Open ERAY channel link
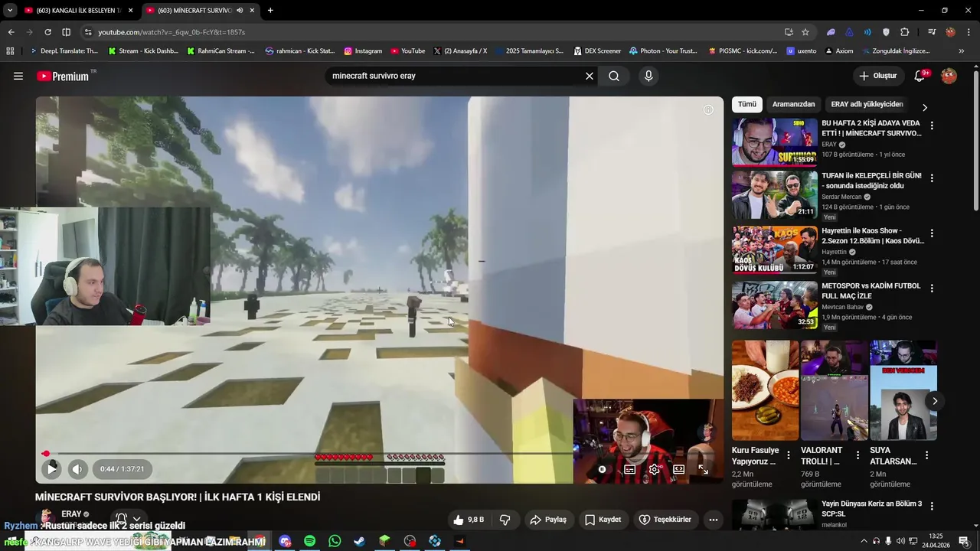Image resolution: width=980 pixels, height=551 pixels. pyautogui.click(x=71, y=514)
